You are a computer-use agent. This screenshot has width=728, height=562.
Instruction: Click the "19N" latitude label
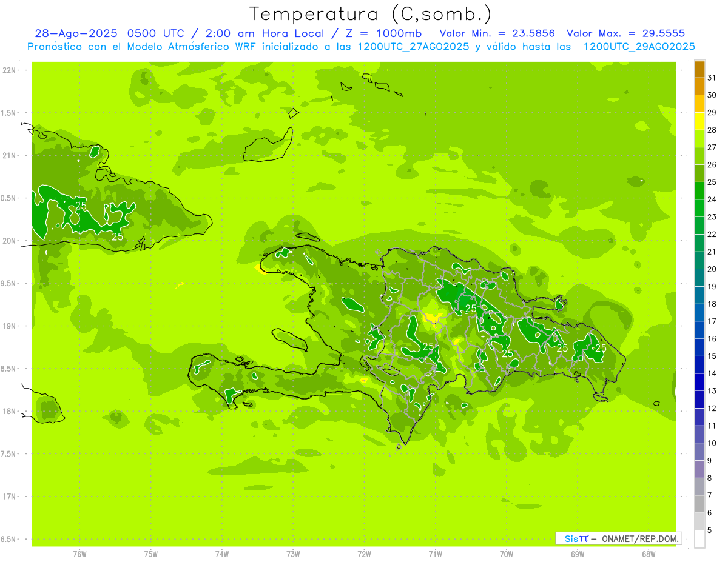(10, 326)
